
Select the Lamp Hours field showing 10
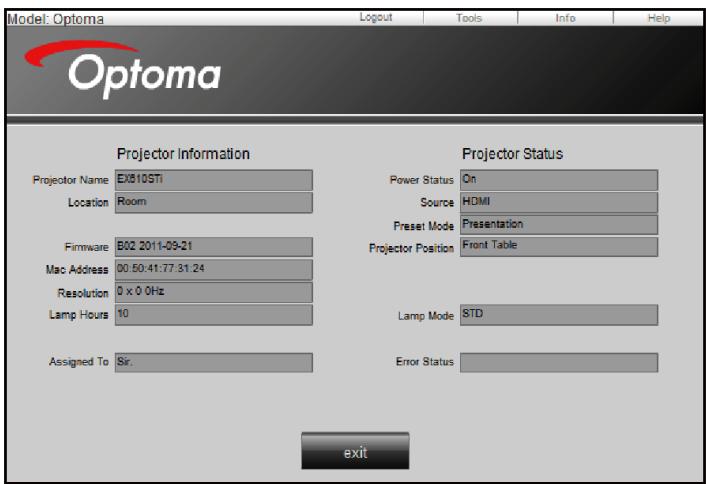(x=213, y=315)
